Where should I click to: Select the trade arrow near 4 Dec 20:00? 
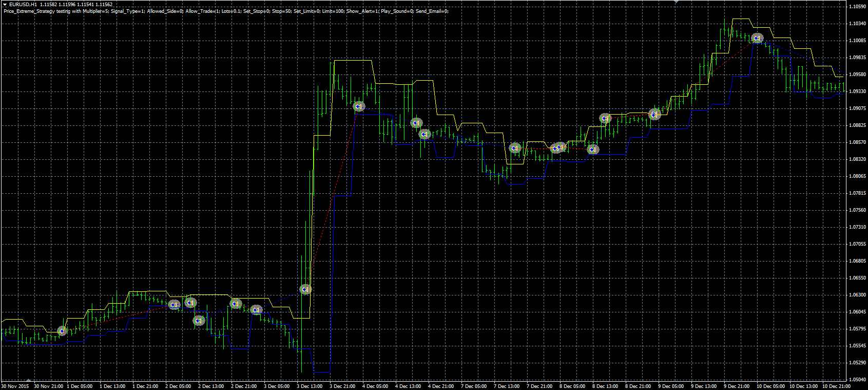pyautogui.click(x=424, y=134)
